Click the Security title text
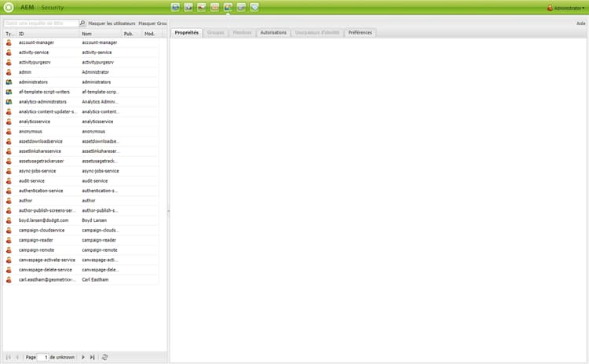 click(x=53, y=8)
